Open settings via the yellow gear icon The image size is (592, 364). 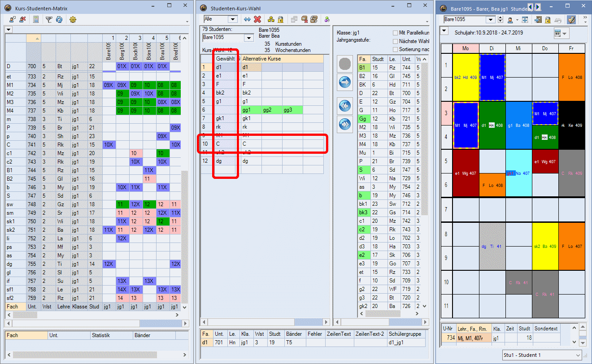73,20
